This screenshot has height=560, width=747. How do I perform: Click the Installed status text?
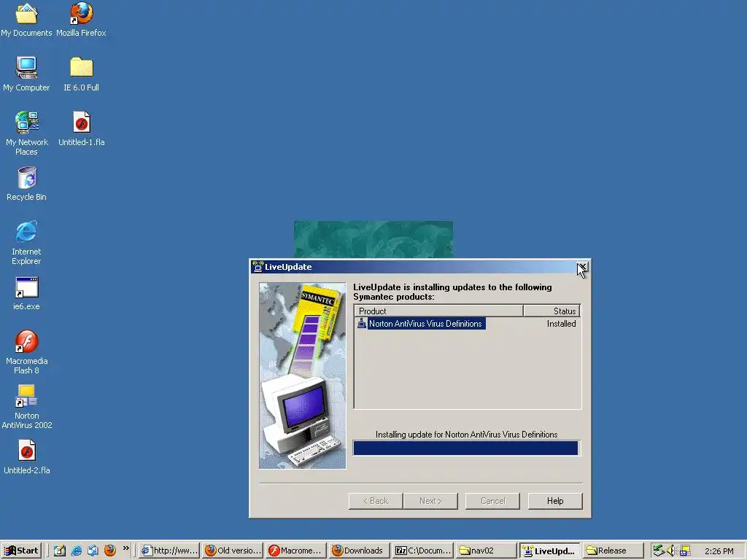[x=561, y=324]
